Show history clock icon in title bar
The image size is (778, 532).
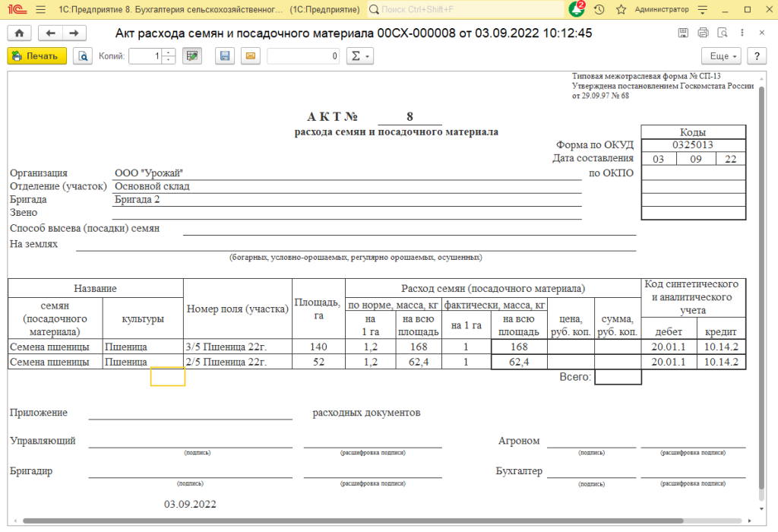599,10
